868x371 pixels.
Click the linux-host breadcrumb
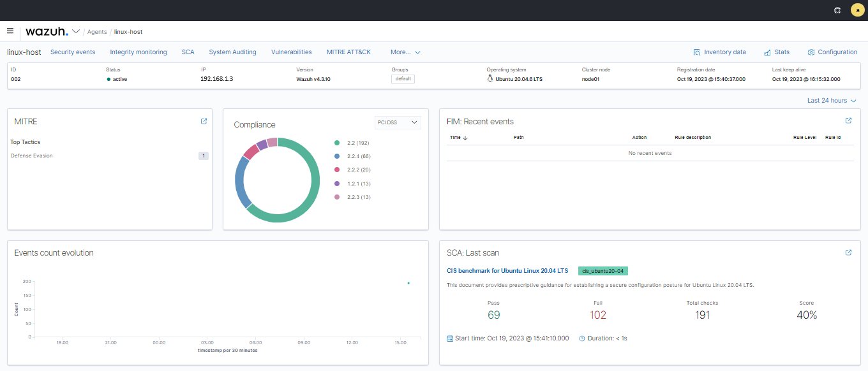(129, 31)
